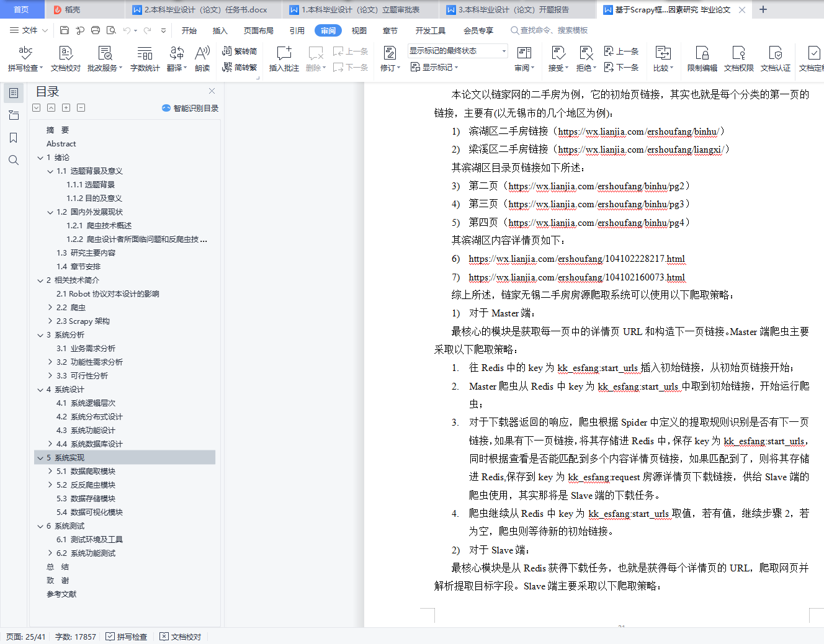Select 摘 要 in the outline
The height and width of the screenshot is (644, 824).
point(58,130)
